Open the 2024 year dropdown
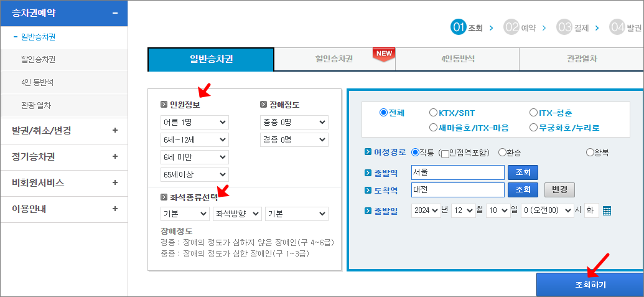644x297 pixels. [x=426, y=210]
